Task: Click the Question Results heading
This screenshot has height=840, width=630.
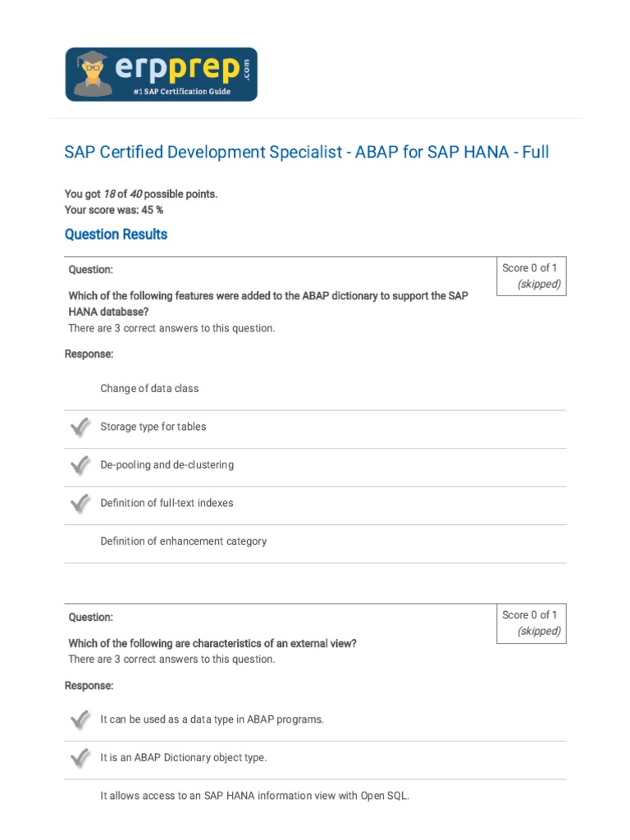Action: point(116,235)
